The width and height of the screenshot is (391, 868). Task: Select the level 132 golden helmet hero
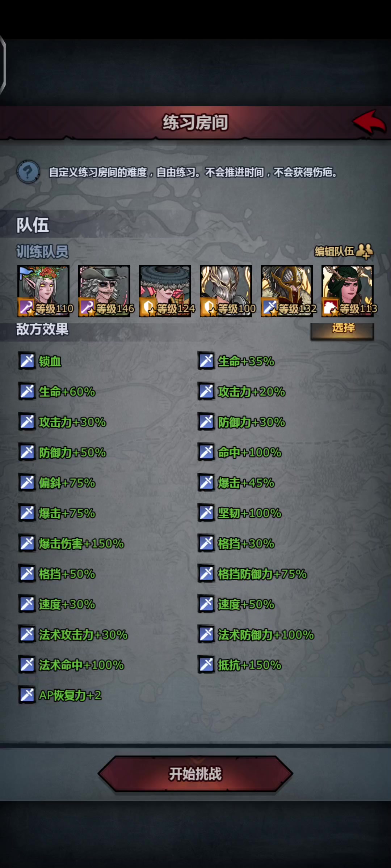click(x=287, y=291)
